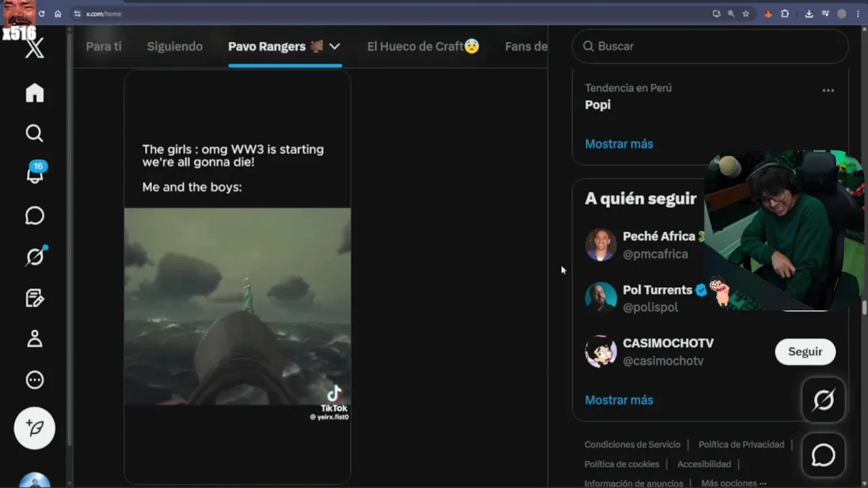Open Notifications bell with 16 badge

[x=35, y=174]
